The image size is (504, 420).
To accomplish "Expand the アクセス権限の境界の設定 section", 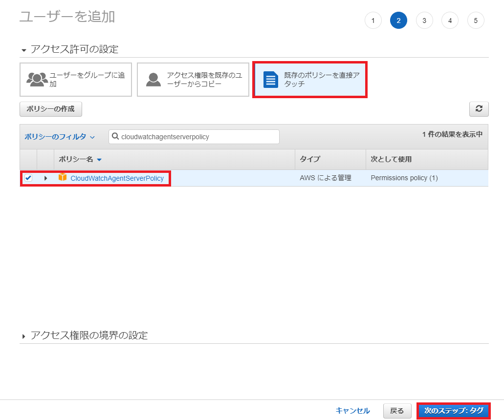I will pyautogui.click(x=23, y=336).
